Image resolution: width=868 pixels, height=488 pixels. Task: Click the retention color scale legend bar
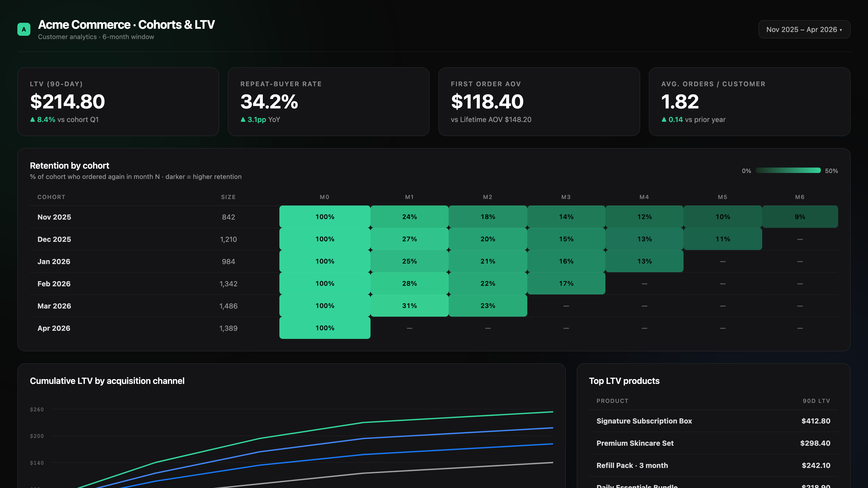788,171
